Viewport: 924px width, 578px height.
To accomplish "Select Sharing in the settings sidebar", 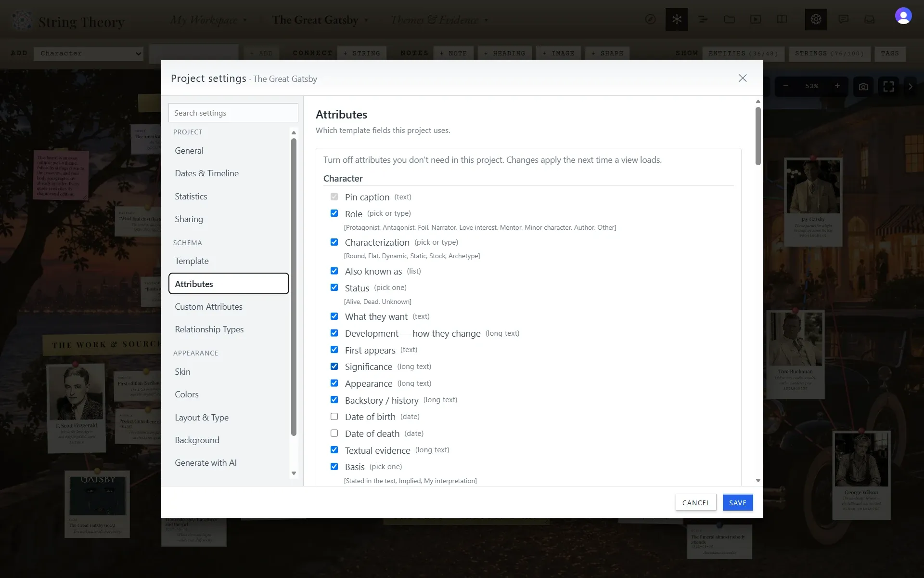I will pyautogui.click(x=229, y=219).
